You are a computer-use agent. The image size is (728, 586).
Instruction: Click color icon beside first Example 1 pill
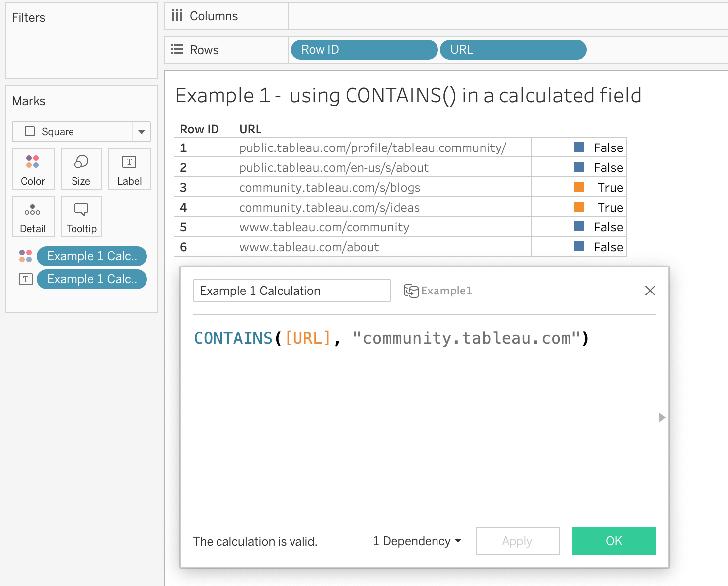(25, 256)
